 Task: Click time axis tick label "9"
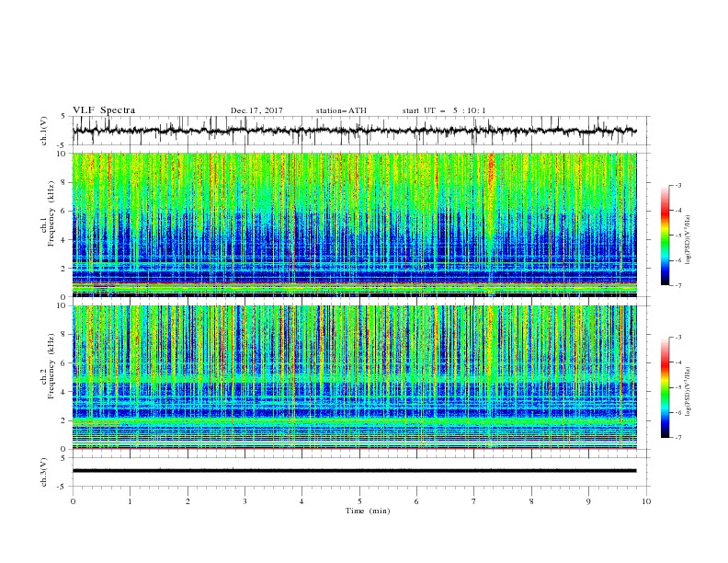pos(588,501)
